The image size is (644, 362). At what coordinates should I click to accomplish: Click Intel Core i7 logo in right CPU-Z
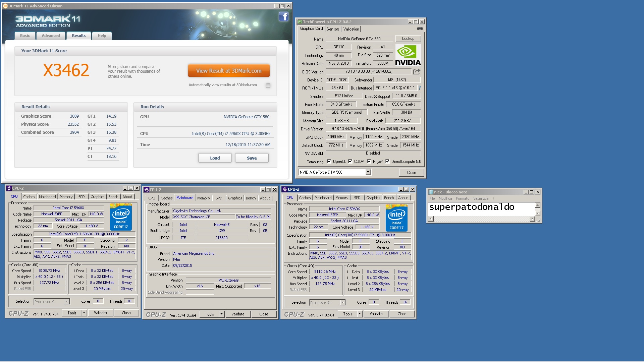point(396,218)
